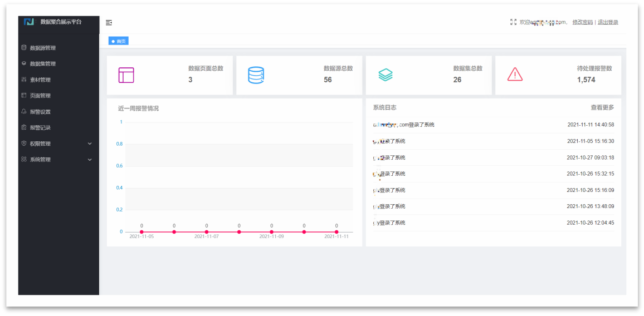Click the teal layers icon for 数据集总数

pos(386,75)
